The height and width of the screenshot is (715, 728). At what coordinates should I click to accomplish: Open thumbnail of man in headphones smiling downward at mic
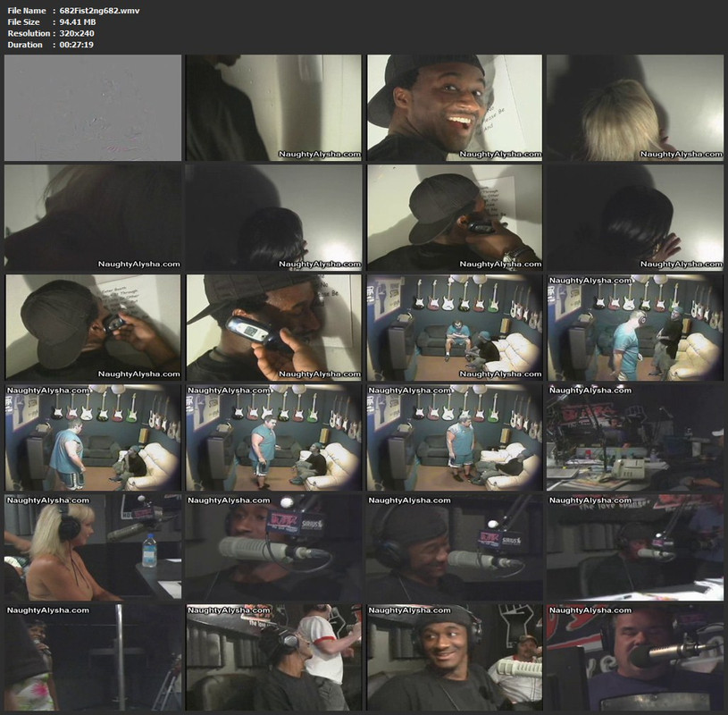click(455, 548)
